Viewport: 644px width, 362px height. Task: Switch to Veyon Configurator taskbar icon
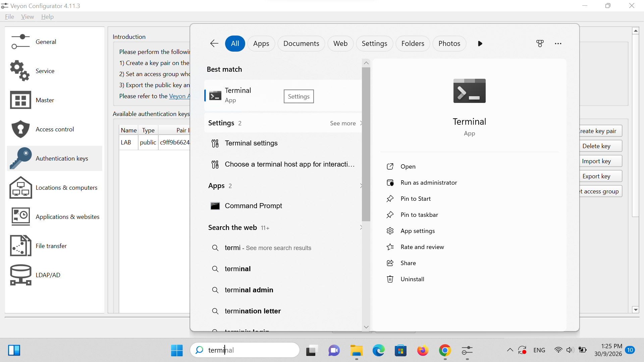(467, 350)
